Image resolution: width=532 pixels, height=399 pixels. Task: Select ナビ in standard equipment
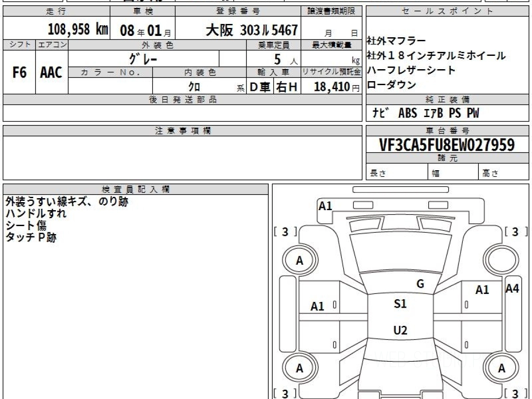381,113
